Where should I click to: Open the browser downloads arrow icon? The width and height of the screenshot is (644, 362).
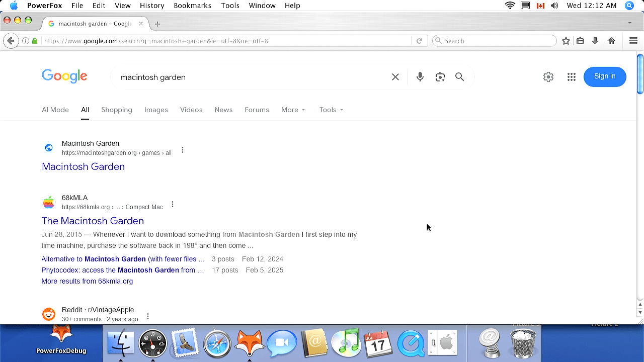tap(595, 41)
